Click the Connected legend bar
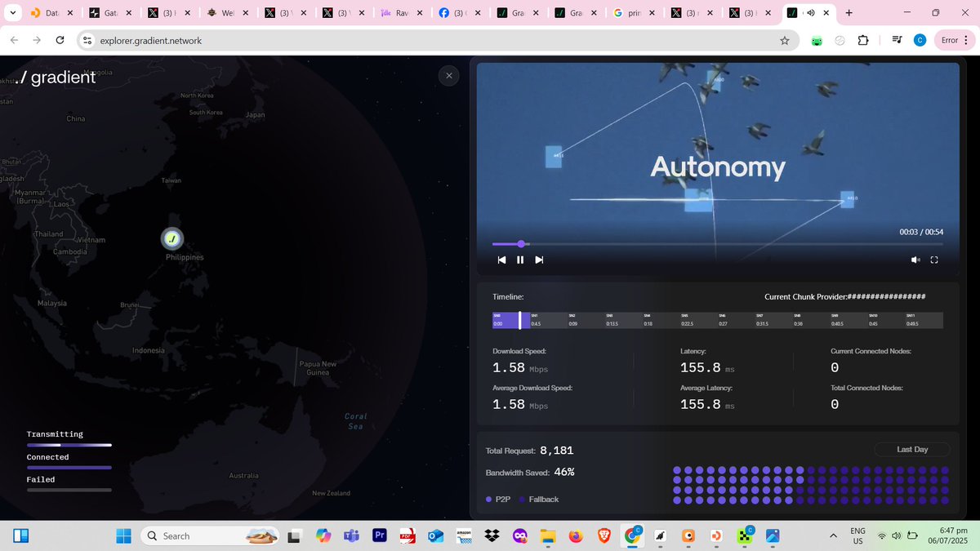 tap(69, 467)
